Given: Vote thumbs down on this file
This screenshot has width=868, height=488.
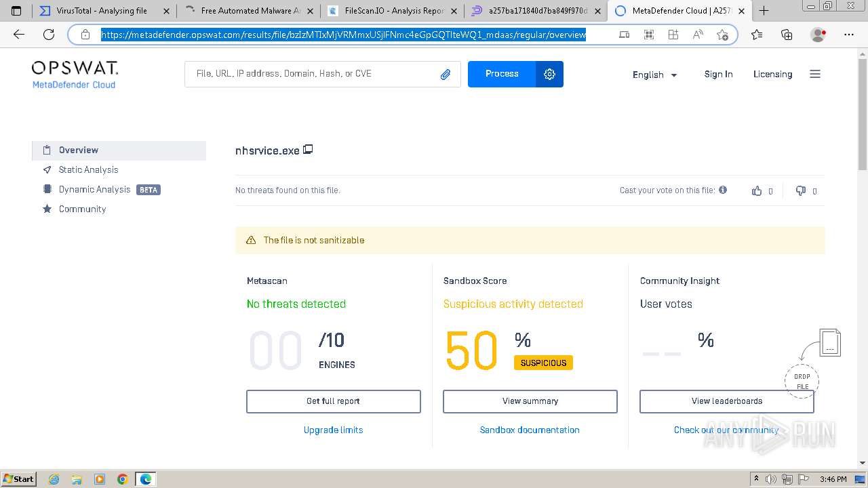Looking at the screenshot, I should pyautogui.click(x=801, y=191).
